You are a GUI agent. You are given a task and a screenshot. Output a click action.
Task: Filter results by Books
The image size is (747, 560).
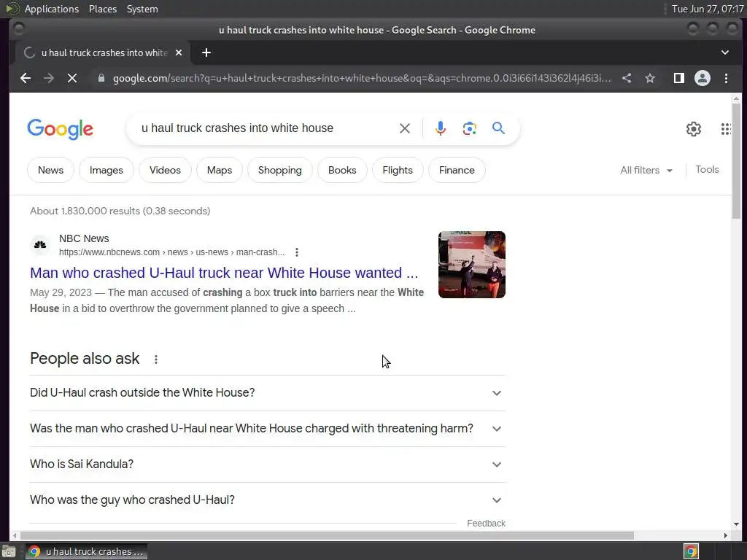[x=342, y=170]
